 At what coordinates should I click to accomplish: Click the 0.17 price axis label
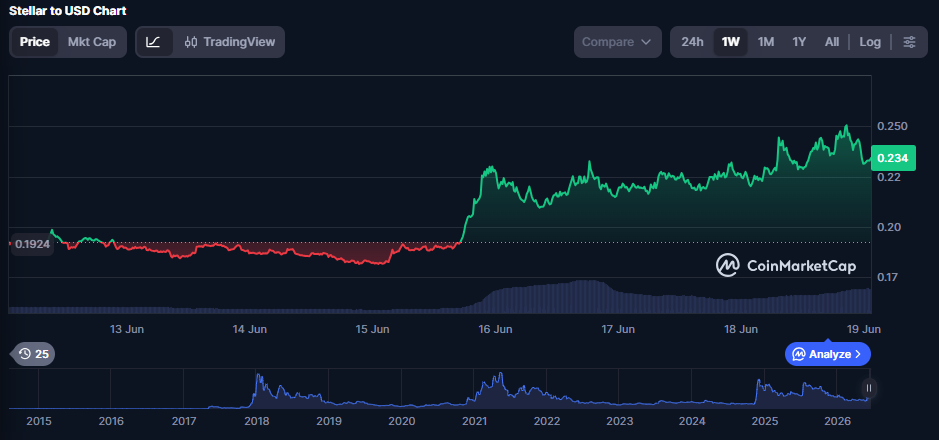point(887,277)
